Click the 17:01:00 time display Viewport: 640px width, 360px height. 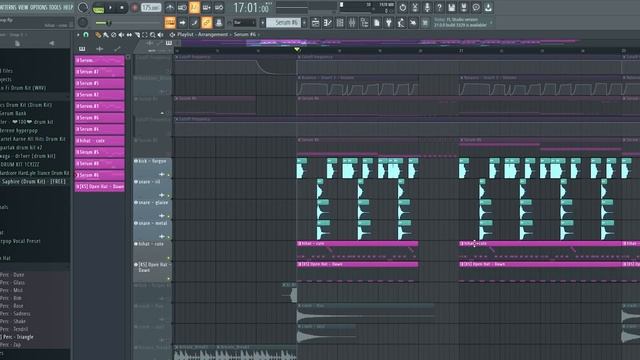tap(251, 8)
